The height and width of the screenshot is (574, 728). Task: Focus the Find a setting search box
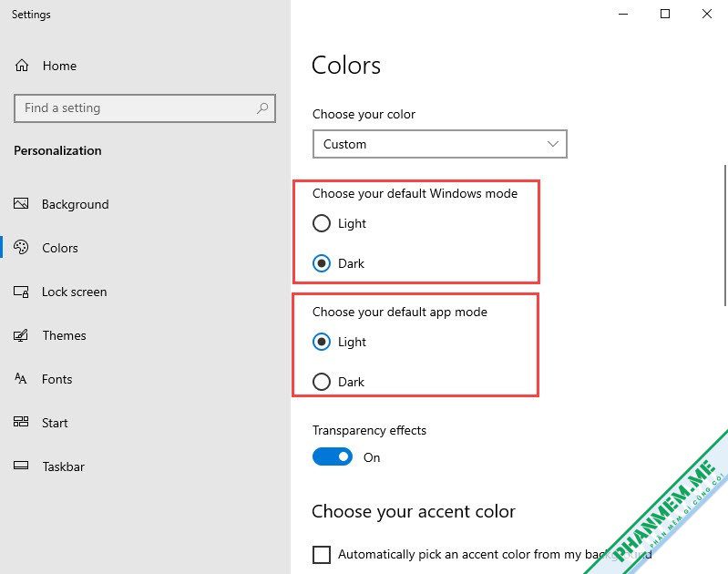pos(145,108)
